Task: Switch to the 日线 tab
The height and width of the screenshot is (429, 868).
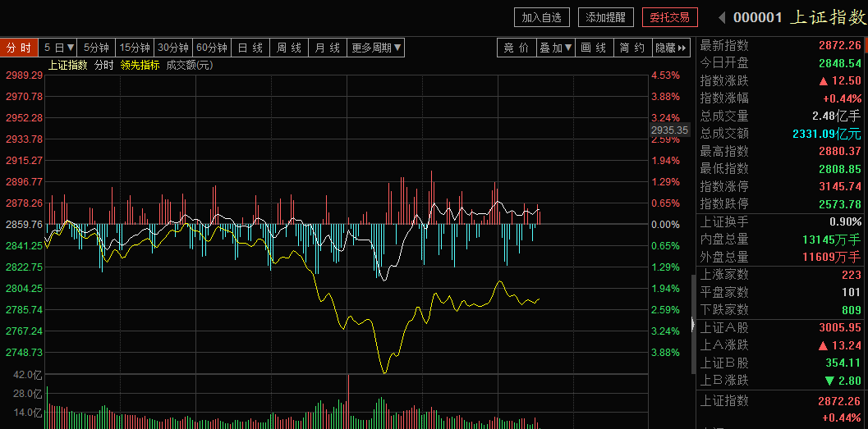Action: (250, 48)
